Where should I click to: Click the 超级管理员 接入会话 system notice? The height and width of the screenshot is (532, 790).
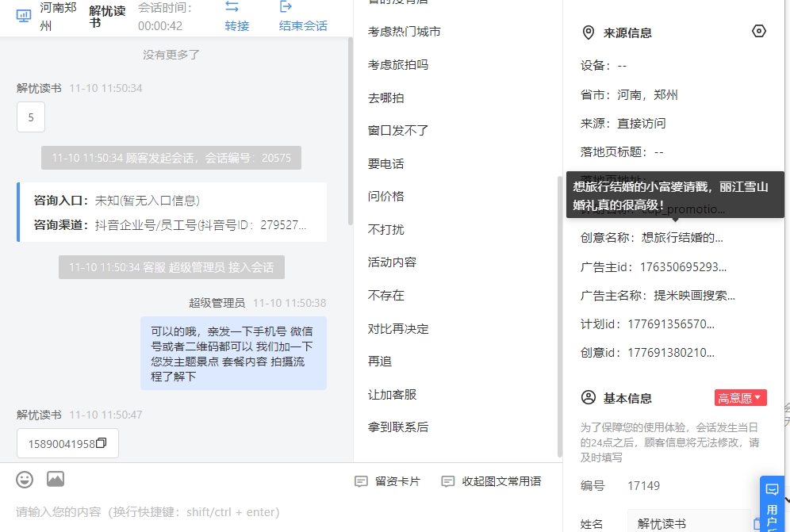tap(171, 267)
